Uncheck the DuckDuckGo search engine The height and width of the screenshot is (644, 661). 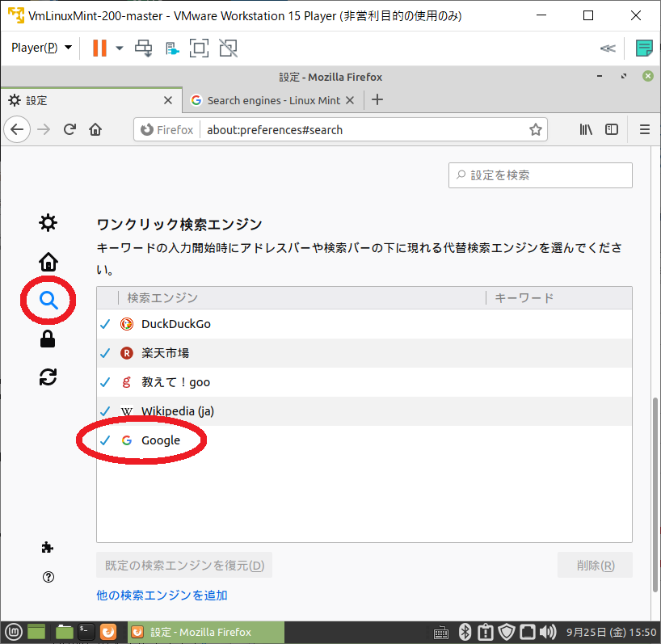[105, 324]
